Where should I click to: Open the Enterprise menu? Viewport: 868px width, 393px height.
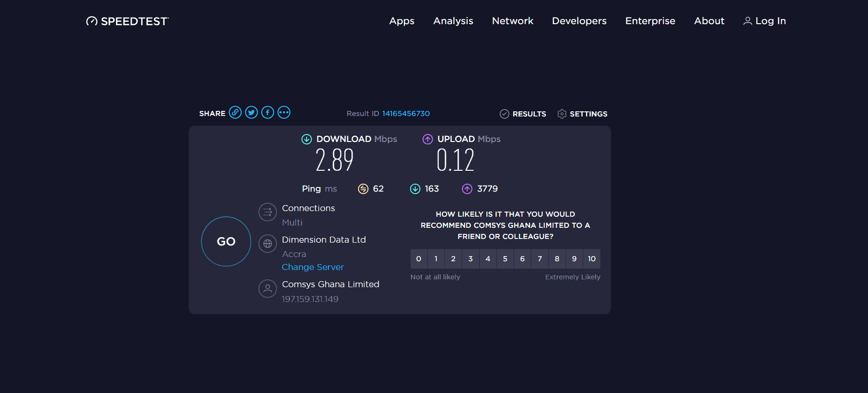(x=650, y=21)
